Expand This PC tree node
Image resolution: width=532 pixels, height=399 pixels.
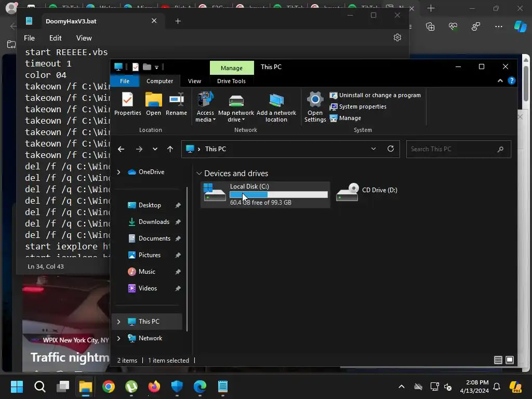pyautogui.click(x=119, y=322)
